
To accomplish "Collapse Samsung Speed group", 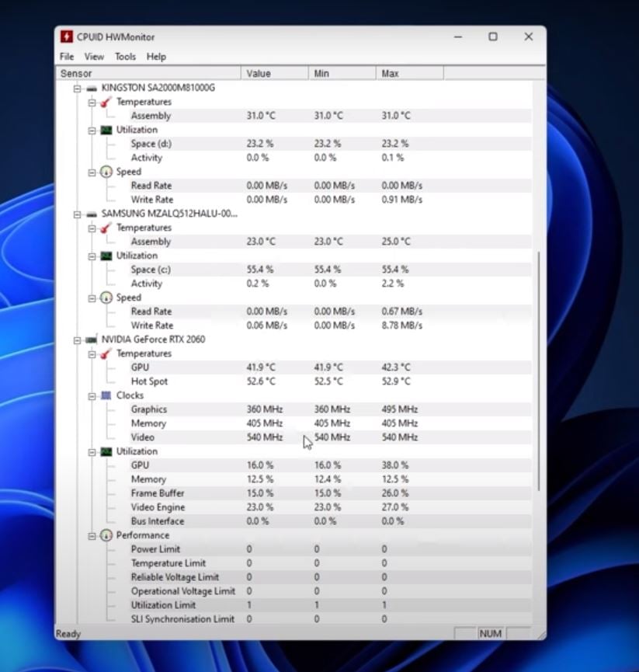I will click(92, 298).
